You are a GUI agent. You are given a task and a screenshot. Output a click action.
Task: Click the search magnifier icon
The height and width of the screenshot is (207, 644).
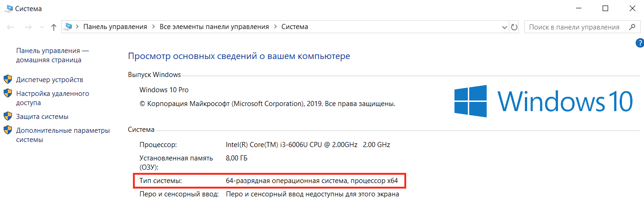pyautogui.click(x=632, y=27)
